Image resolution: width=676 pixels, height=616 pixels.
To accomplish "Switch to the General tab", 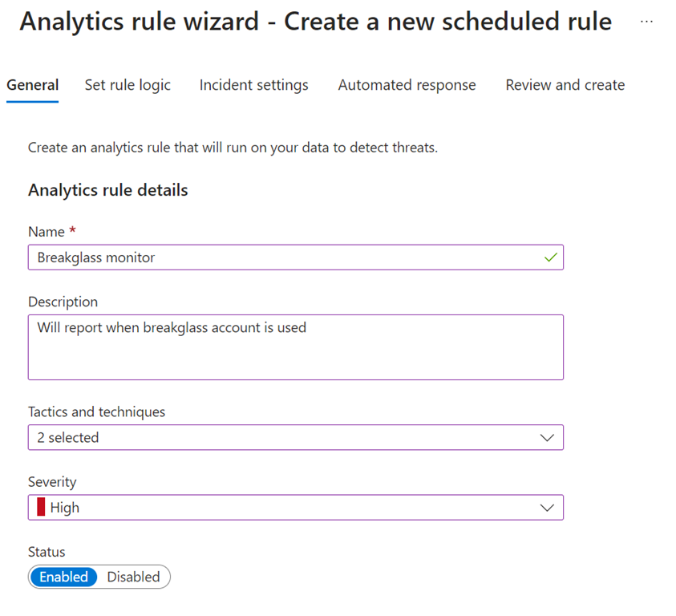I will (32, 85).
